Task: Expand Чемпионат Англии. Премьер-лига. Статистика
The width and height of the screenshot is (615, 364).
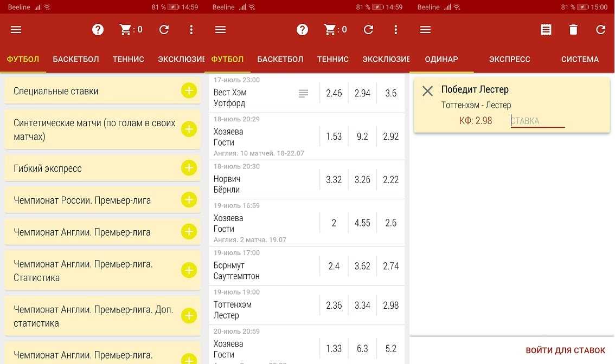Action: (x=189, y=270)
